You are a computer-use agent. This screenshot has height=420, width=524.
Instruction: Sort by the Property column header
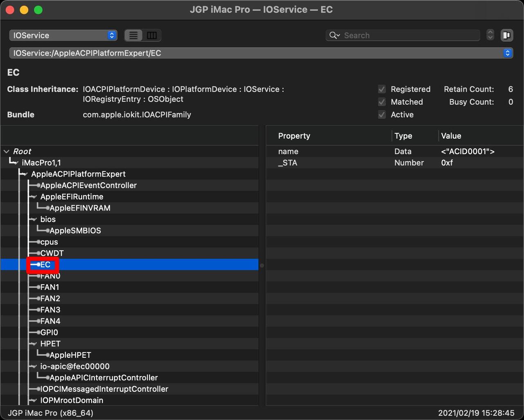[329, 136]
